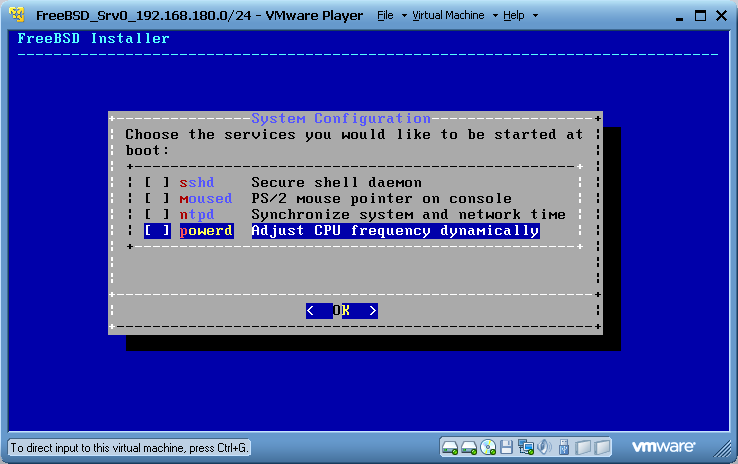Confirm with the OK button

342,311
